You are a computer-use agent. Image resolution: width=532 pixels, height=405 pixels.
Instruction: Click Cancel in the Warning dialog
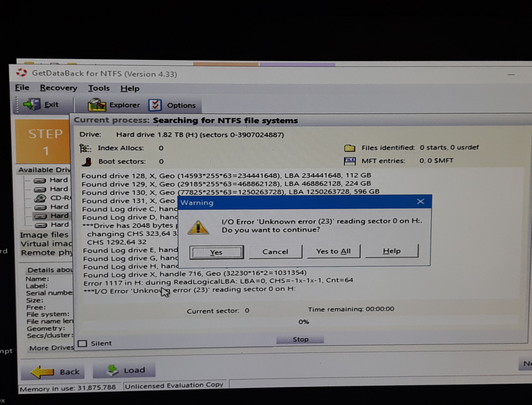coord(275,252)
